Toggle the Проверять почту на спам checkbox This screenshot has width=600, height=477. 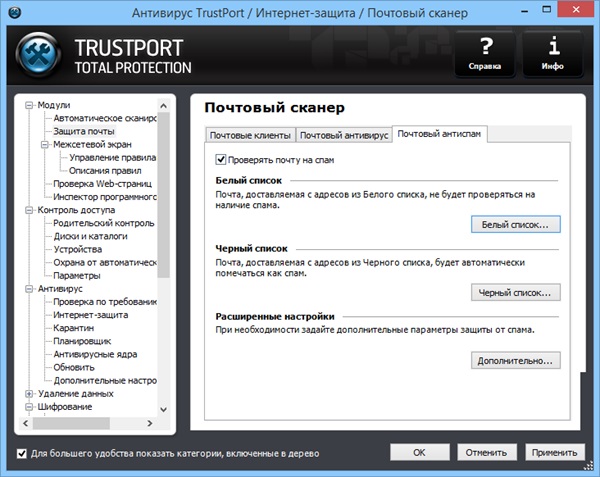pos(221,158)
